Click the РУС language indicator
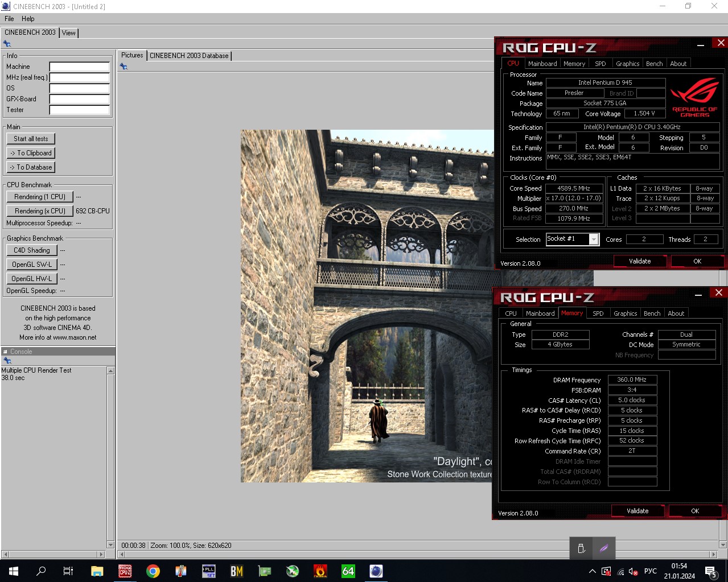Screen dimensions: 728x582 click(x=650, y=571)
